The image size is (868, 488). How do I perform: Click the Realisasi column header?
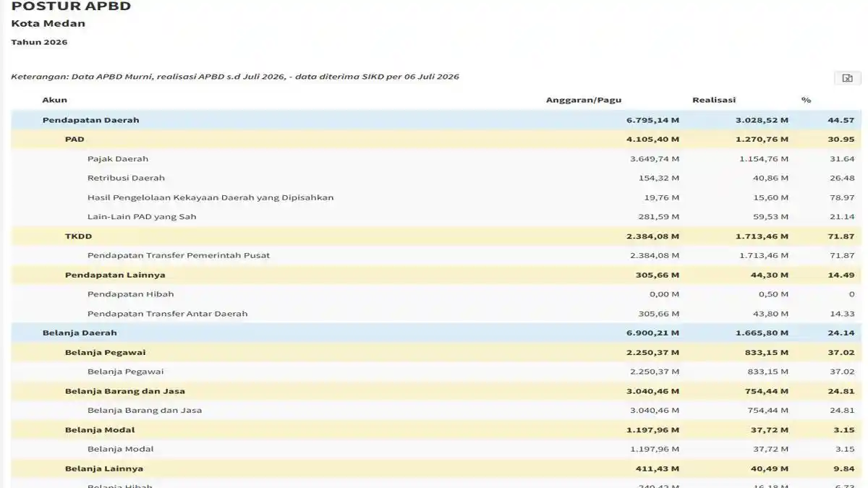[714, 100]
